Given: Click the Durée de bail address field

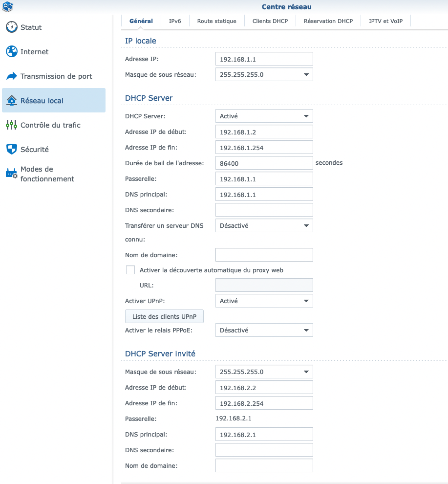Looking at the screenshot, I should (x=264, y=163).
